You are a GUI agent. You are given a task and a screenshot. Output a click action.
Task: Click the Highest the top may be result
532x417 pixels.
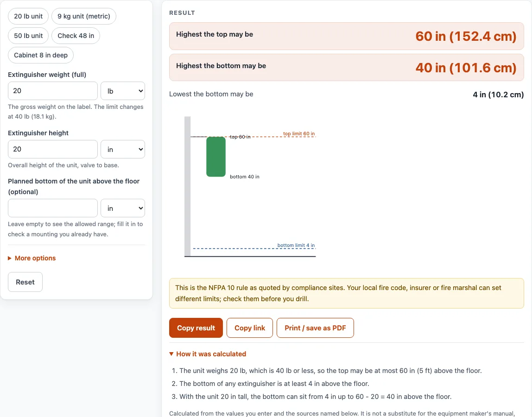click(x=347, y=36)
